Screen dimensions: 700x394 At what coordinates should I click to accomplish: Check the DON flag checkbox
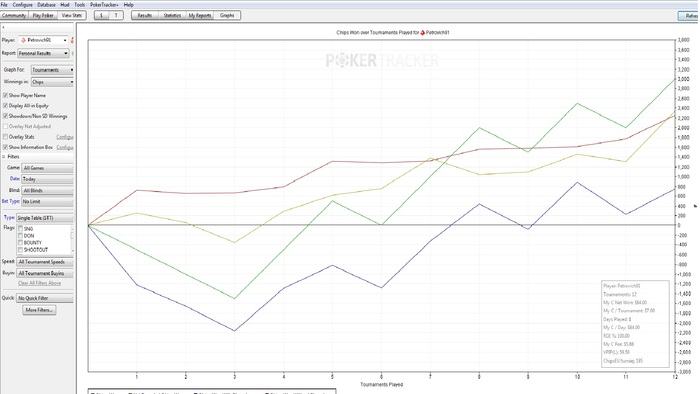[x=20, y=236]
